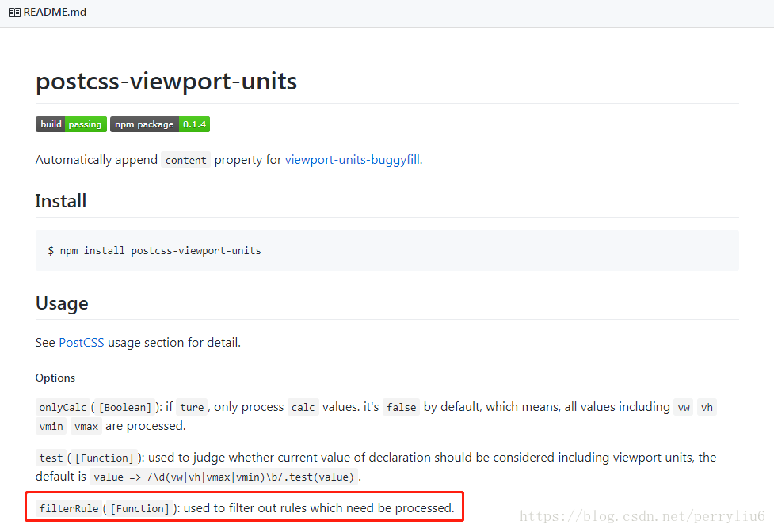Click the test option name
Image resolution: width=774 pixels, height=532 pixels.
click(50, 458)
